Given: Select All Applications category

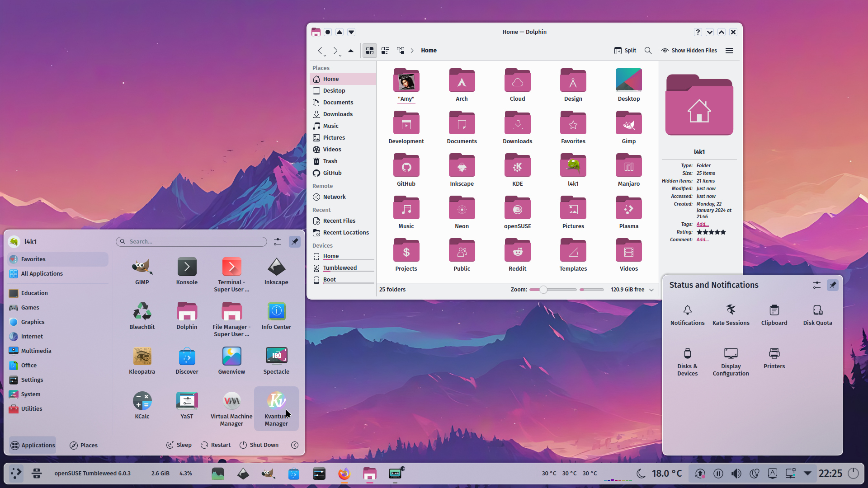Looking at the screenshot, I should point(58,274).
